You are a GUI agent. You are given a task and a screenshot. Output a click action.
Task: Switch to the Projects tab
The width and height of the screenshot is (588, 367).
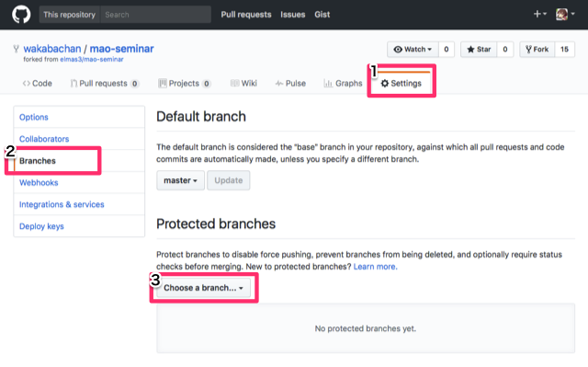pos(185,84)
